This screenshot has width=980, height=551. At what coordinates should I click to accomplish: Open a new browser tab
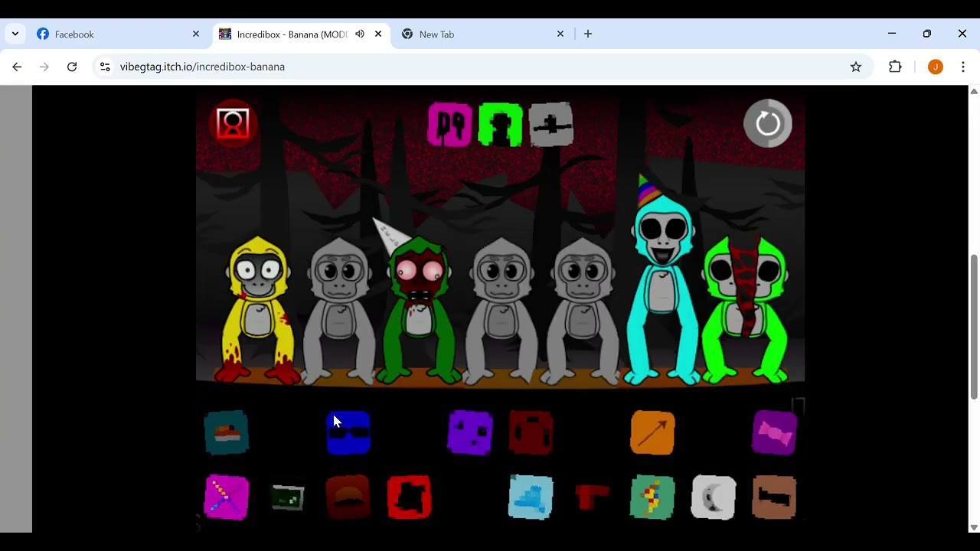click(588, 34)
